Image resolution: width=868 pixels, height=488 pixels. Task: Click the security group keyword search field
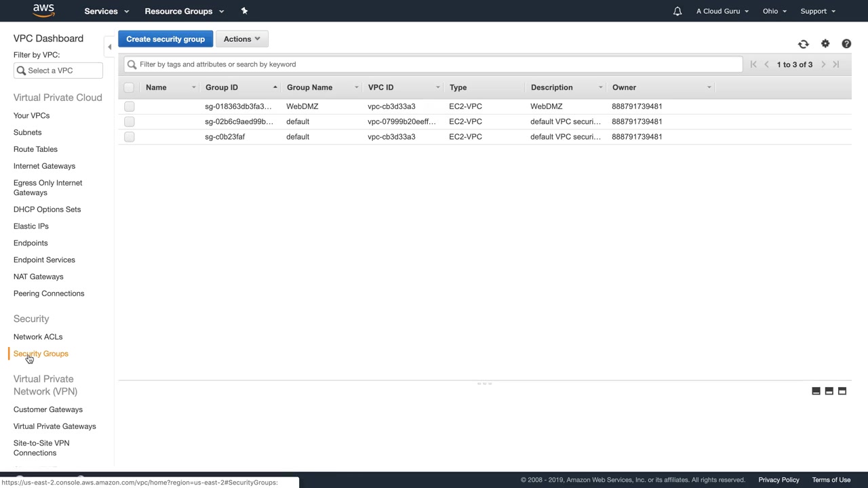coord(433,64)
